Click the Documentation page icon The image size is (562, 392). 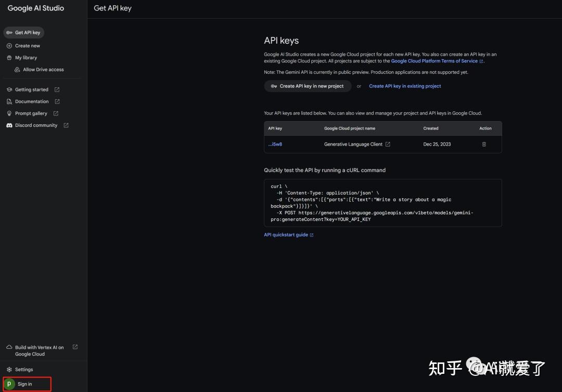tap(9, 101)
